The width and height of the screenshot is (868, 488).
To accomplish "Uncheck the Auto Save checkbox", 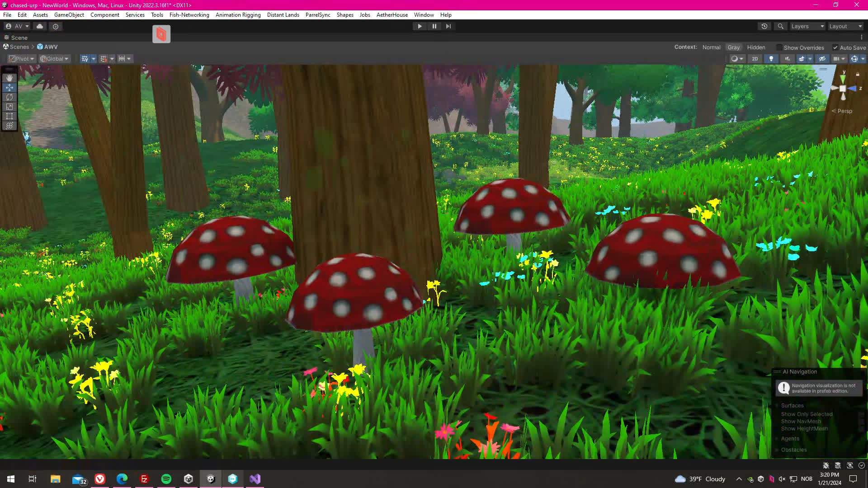I will (835, 47).
